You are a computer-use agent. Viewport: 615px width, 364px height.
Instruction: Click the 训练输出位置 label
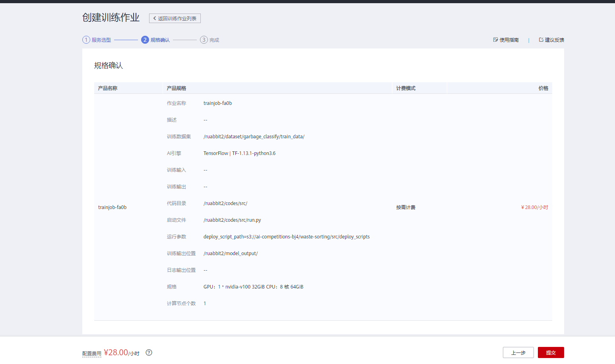[x=181, y=254]
